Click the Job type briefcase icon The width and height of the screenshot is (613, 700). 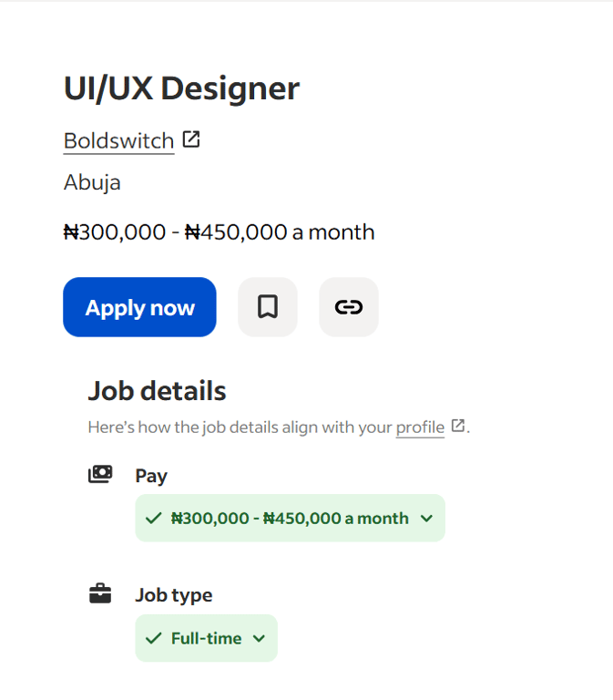coord(100,594)
